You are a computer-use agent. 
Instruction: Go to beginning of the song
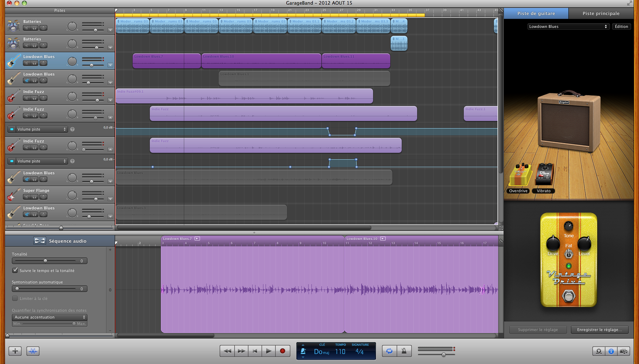pyautogui.click(x=255, y=351)
